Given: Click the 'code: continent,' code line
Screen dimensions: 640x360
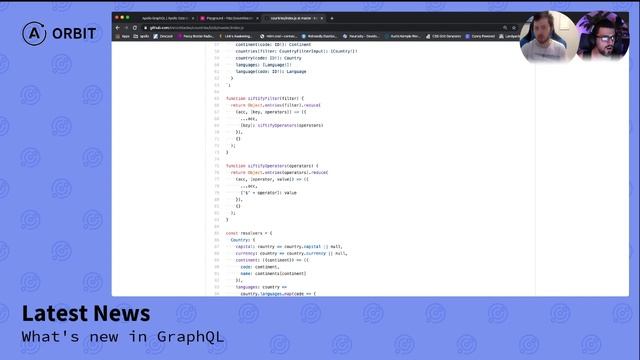Looking at the screenshot, I should 260,267.
